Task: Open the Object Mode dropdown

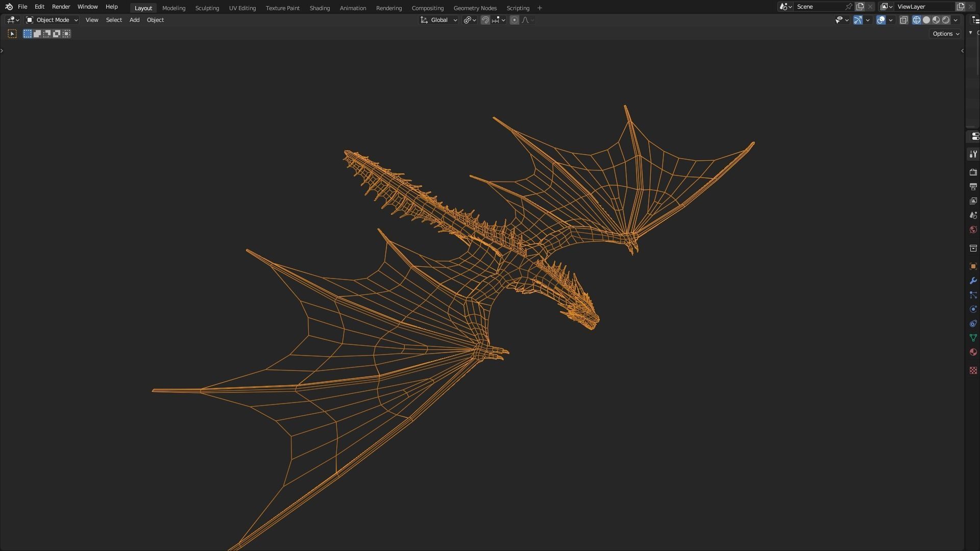Action: (x=52, y=20)
